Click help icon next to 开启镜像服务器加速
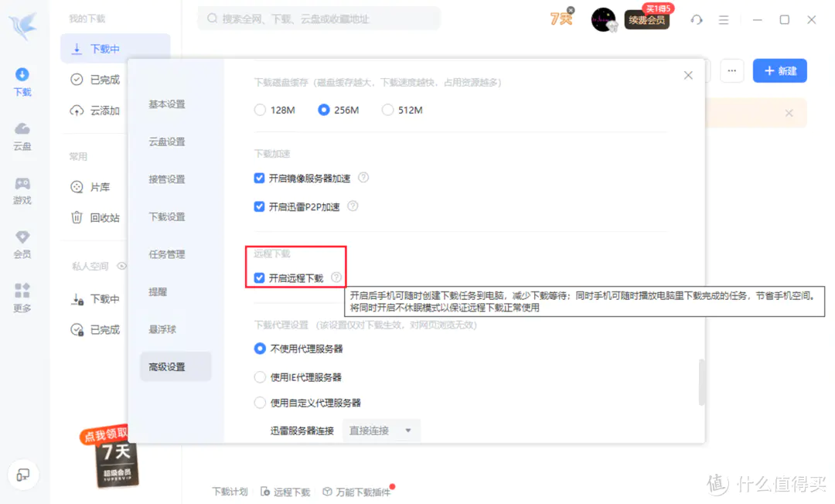835x504 pixels. (363, 177)
